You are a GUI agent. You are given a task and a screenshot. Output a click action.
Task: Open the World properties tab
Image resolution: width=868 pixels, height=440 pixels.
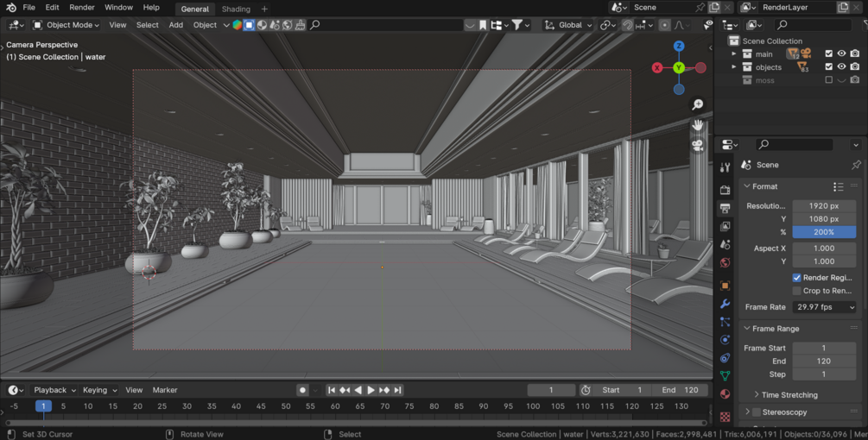pos(725,262)
